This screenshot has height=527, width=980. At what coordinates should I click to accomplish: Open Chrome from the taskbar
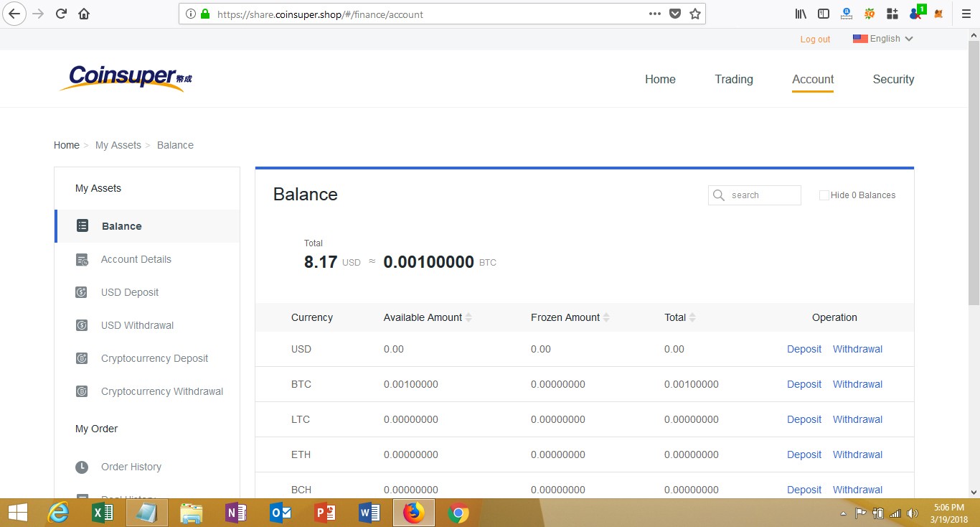[x=458, y=513]
